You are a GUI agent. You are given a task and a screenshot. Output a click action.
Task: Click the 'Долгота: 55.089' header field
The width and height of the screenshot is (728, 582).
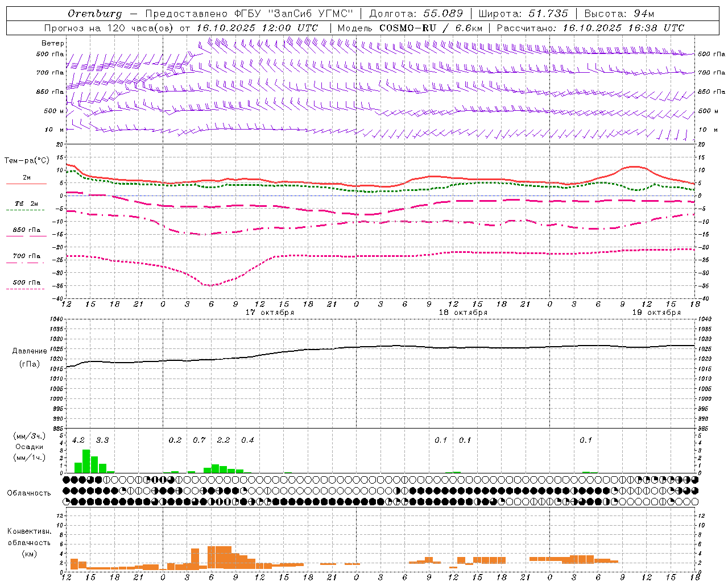coord(416,14)
